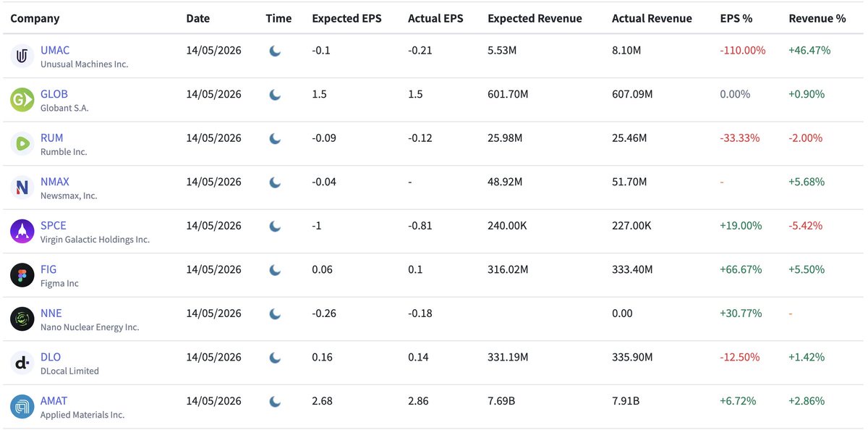Image resolution: width=868 pixels, height=430 pixels.
Task: Click the after-hours moon icon for AMAT
Action: 276,401
